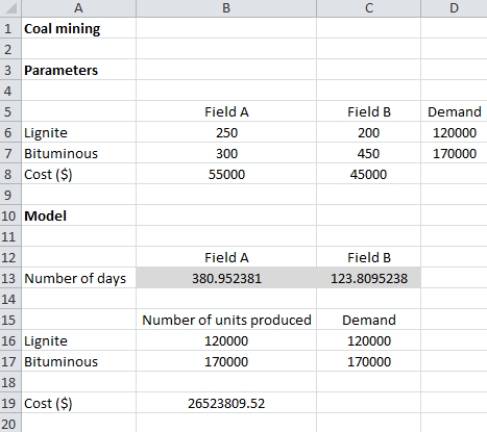Image resolution: width=487 pixels, height=432 pixels.
Task: Select 'Field A' header in row 12
Action: [226, 257]
